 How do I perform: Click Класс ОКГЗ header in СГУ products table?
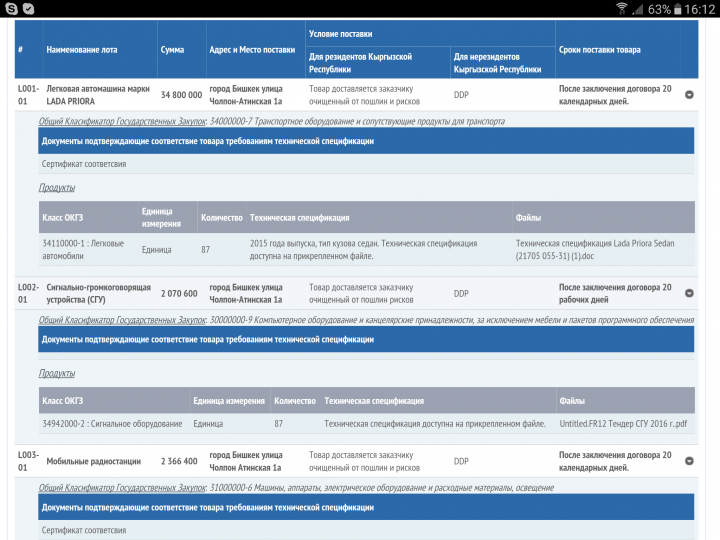(x=62, y=400)
